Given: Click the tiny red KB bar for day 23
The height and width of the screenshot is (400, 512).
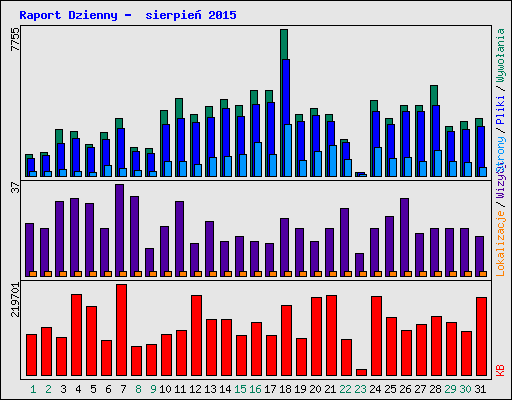Looking at the screenshot, I should point(362,372).
